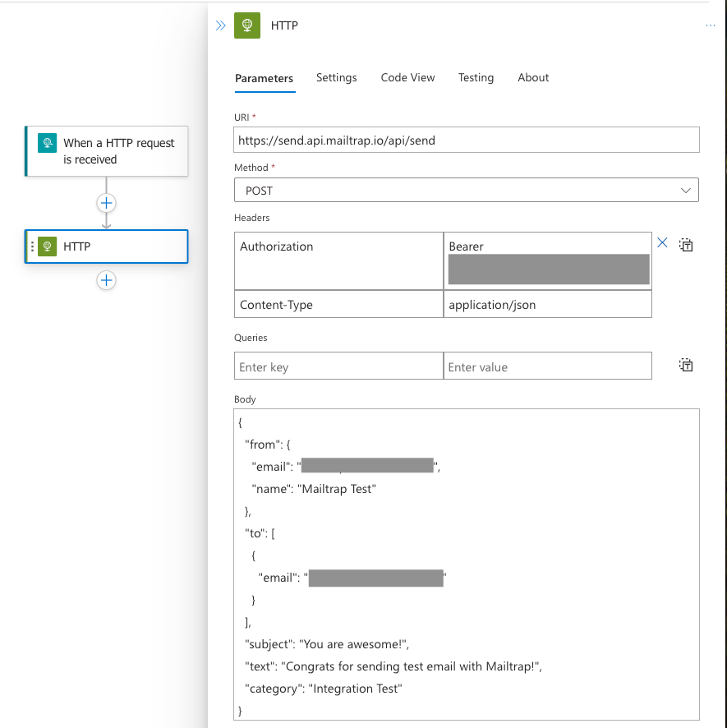This screenshot has width=727, height=728.
Task: Click the Queries Enter key field
Action: [x=338, y=366]
